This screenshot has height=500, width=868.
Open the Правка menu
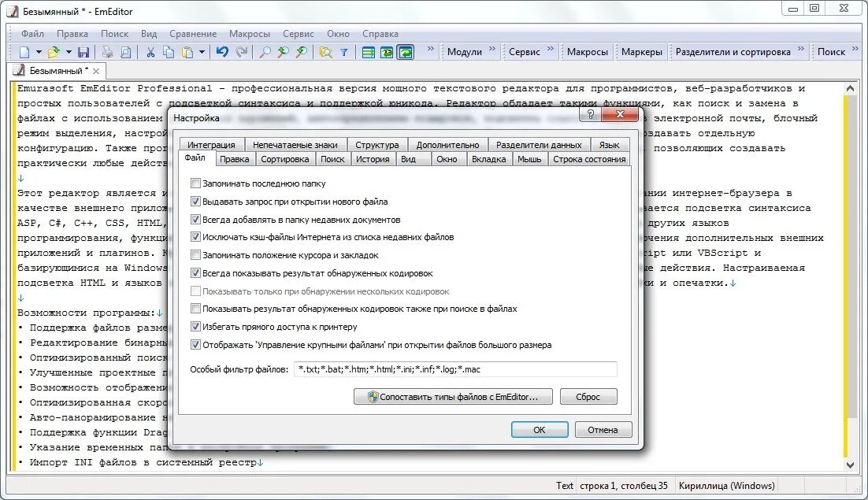[x=72, y=34]
